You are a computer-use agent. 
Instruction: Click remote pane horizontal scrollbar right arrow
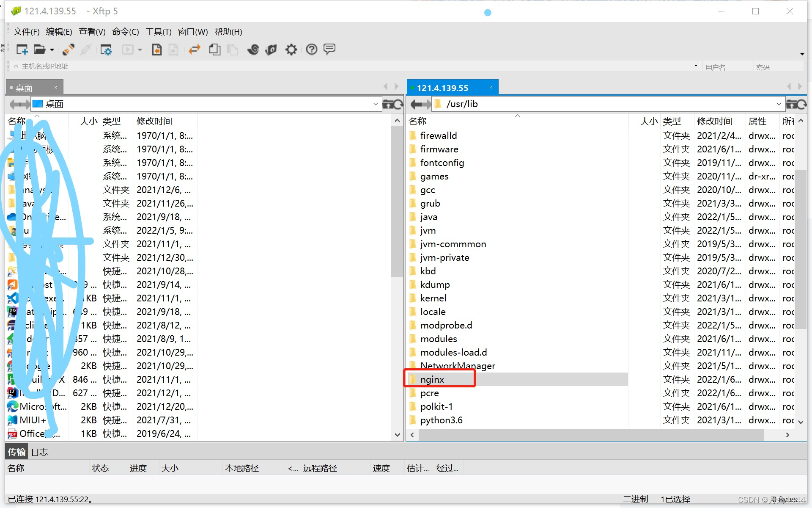click(x=787, y=435)
